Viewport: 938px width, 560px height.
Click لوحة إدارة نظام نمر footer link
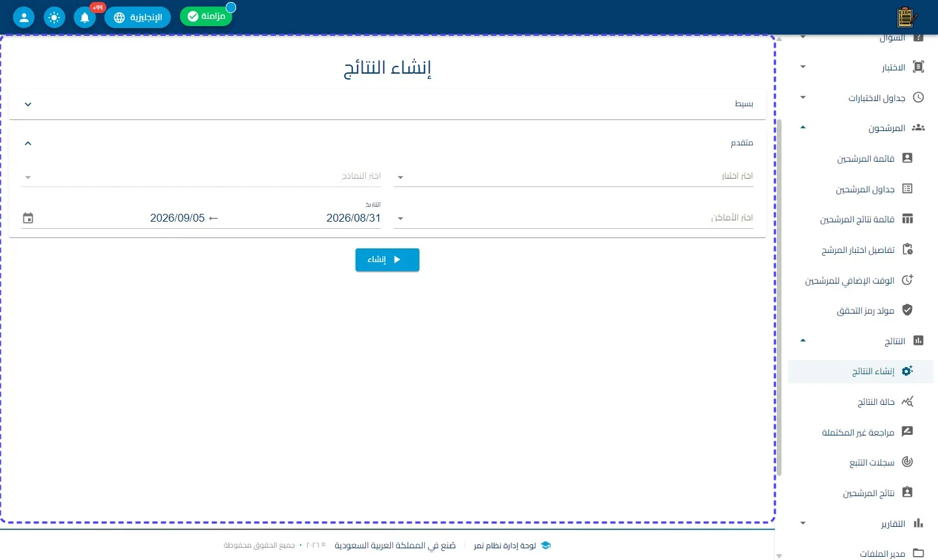click(504, 546)
